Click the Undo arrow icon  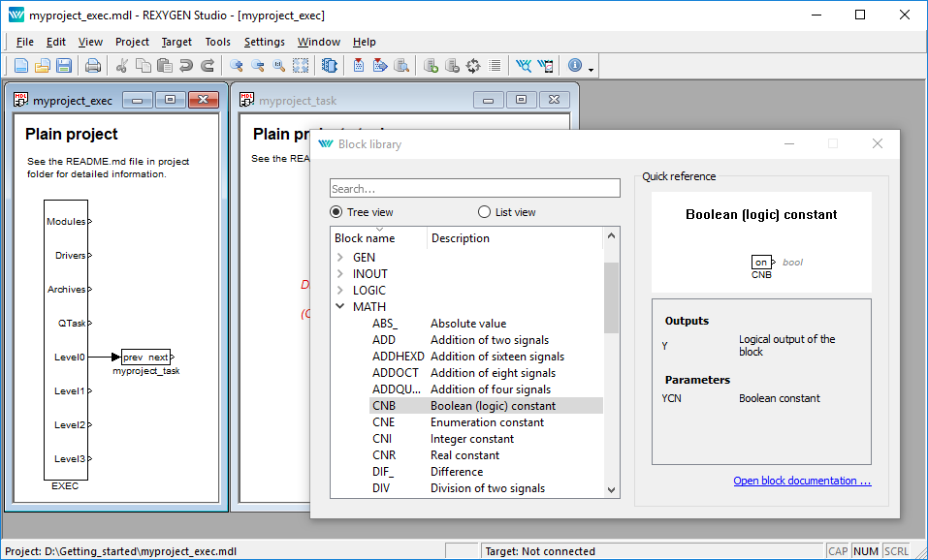coord(186,66)
